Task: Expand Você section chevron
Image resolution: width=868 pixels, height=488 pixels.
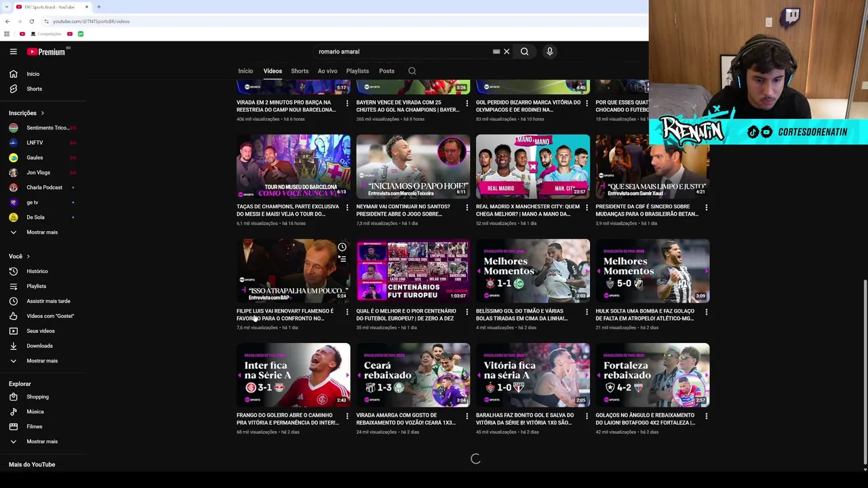Action: click(x=28, y=256)
